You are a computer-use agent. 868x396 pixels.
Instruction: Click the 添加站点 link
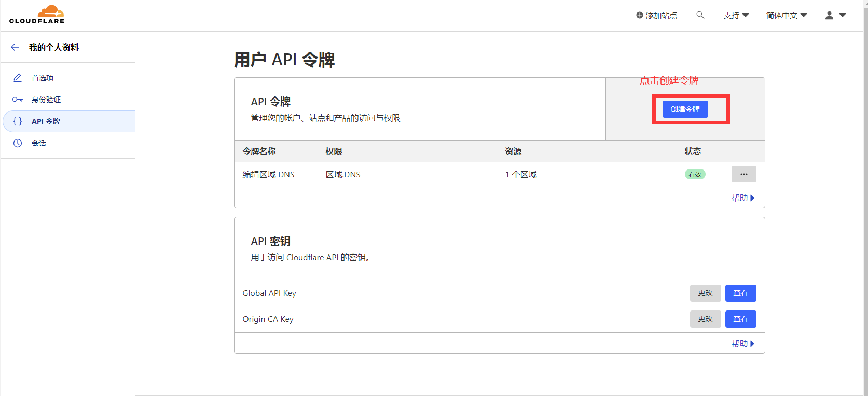656,15
